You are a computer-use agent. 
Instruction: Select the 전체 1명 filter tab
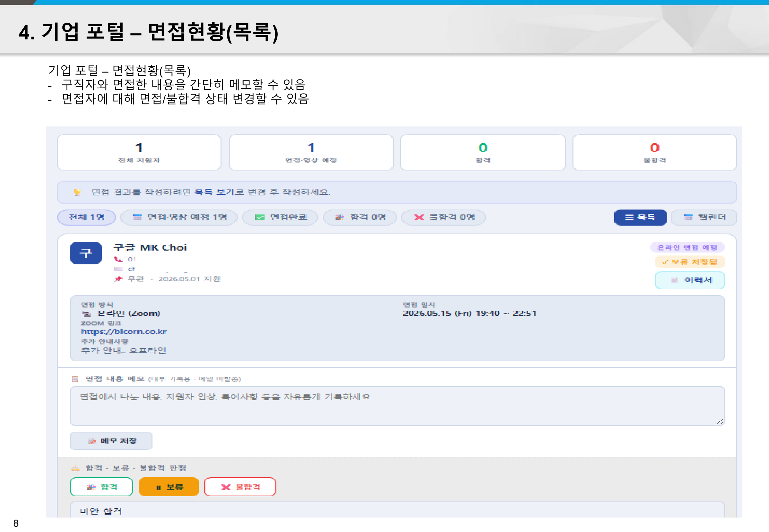[86, 217]
